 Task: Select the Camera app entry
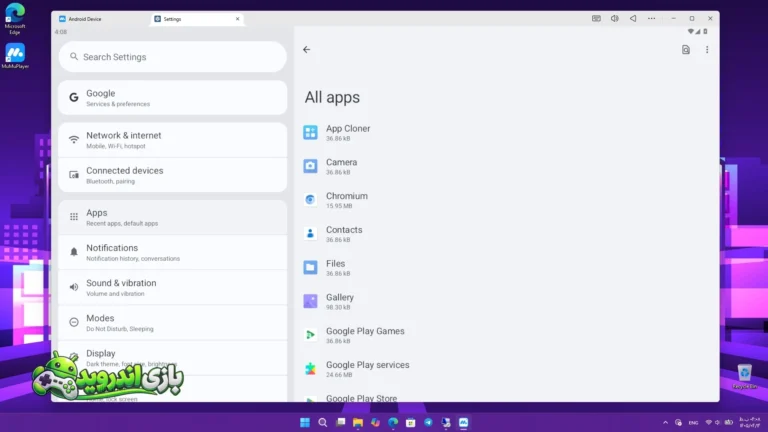[506, 166]
